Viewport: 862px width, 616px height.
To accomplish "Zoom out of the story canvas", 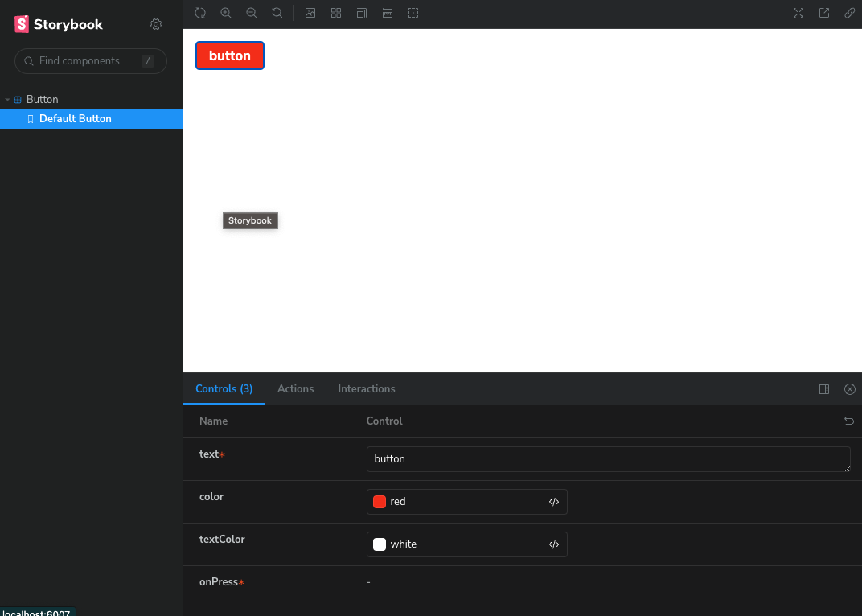I will [x=251, y=13].
